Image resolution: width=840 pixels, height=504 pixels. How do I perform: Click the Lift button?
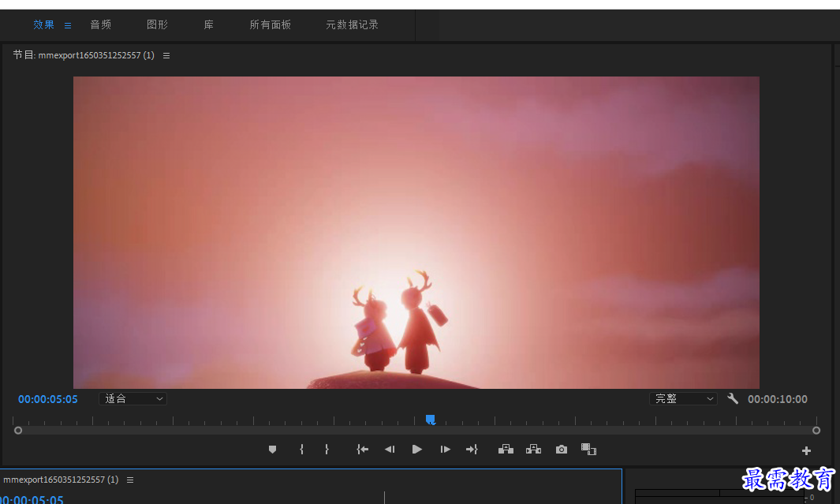tap(506, 450)
